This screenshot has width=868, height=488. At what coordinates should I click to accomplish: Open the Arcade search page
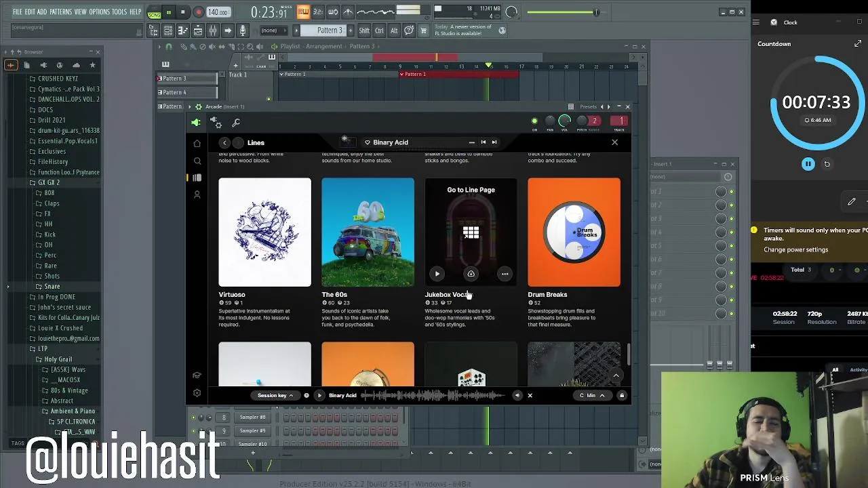point(197,161)
